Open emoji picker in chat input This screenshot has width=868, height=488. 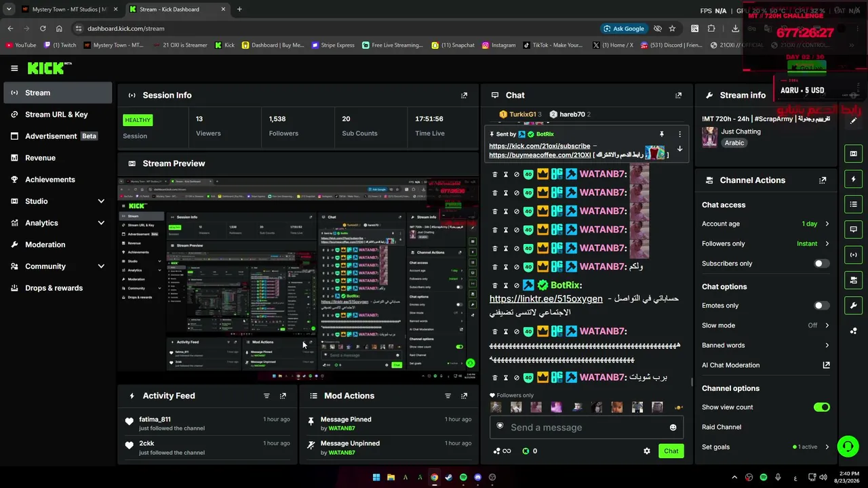coord(673,428)
